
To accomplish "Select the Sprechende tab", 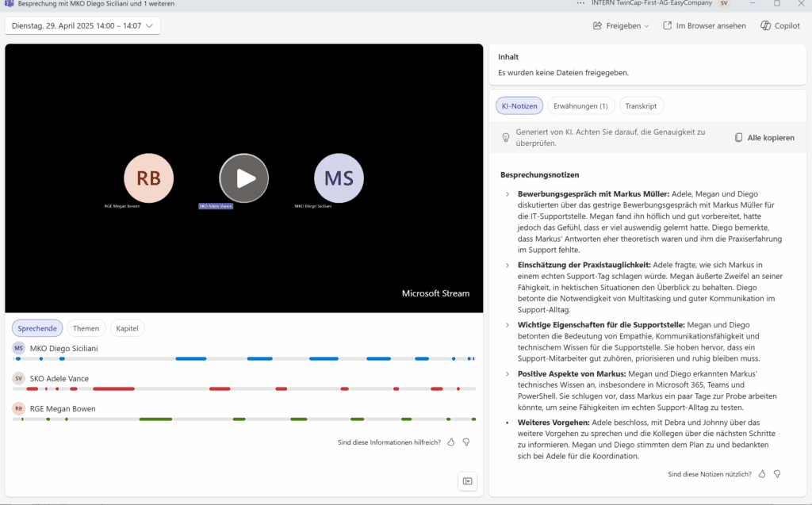I will coord(37,328).
